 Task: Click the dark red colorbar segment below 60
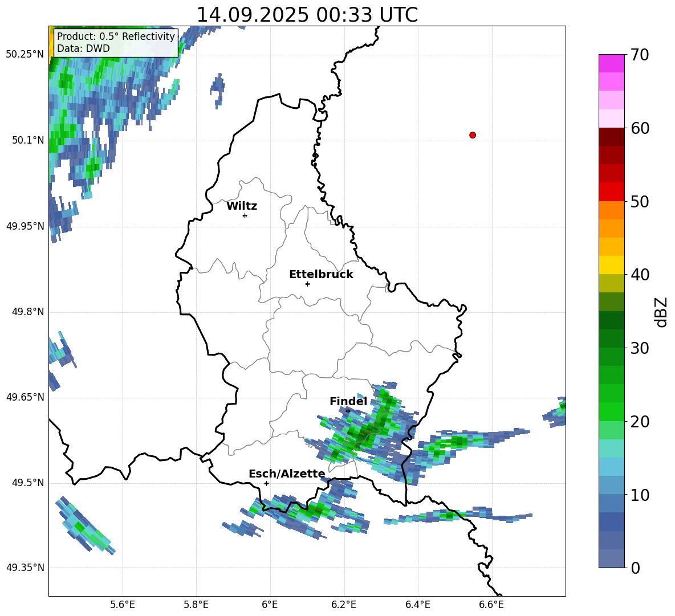(611, 137)
